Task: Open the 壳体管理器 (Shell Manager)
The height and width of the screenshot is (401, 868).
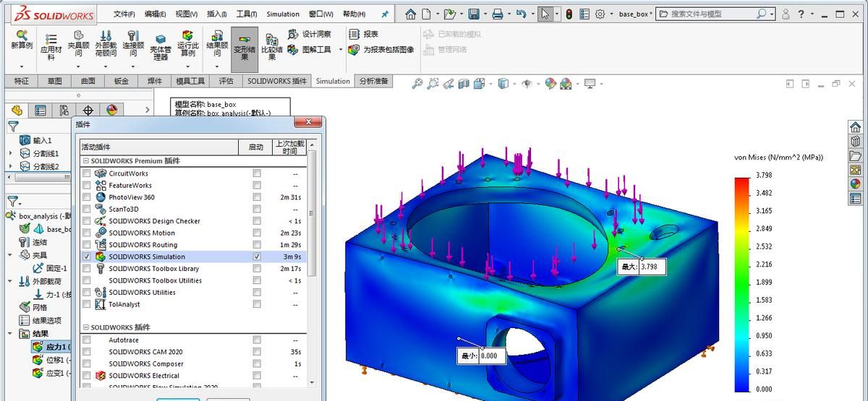Action: point(160,48)
